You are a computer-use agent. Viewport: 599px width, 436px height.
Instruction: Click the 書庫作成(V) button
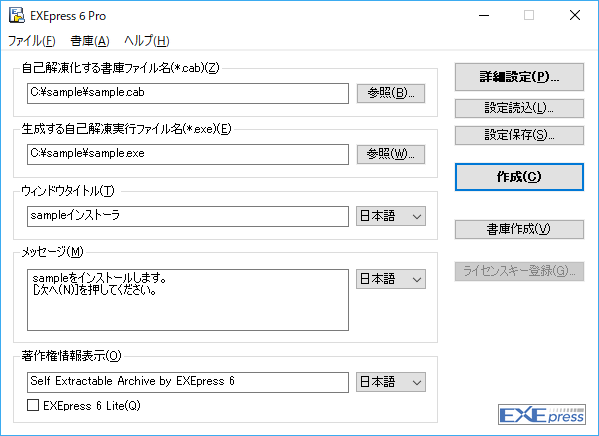point(519,229)
